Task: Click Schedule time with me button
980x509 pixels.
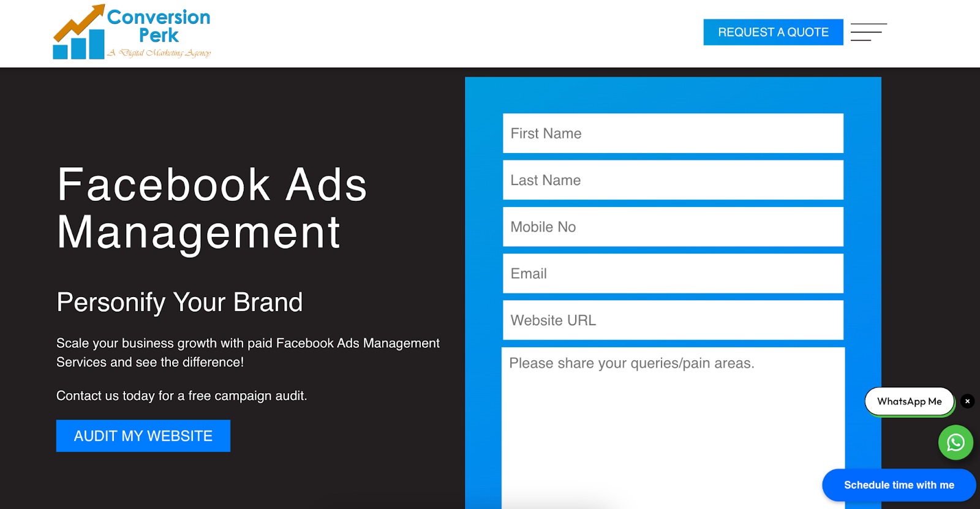Action: point(899,484)
